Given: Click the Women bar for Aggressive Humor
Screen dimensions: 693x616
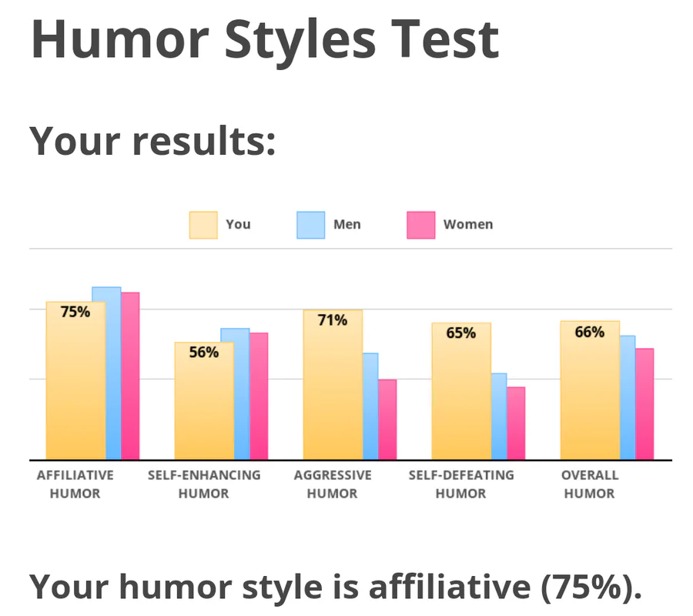Looking at the screenshot, I should coord(387,420).
